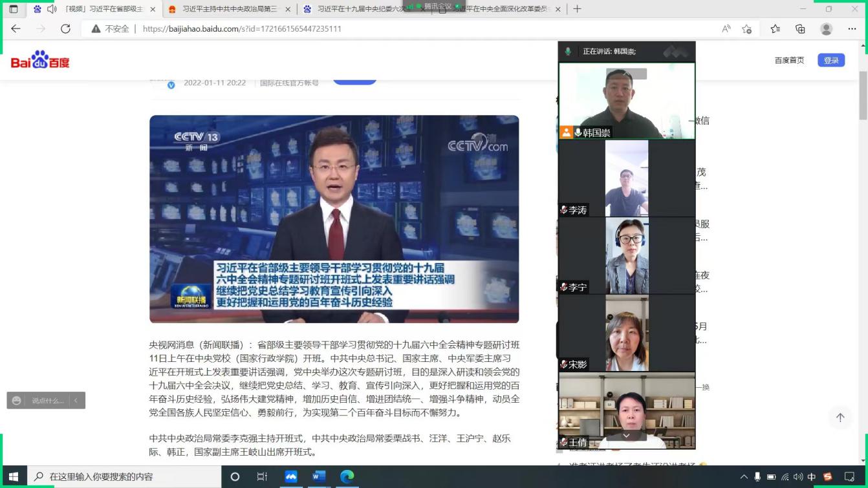Open the Favorites list

775,28
